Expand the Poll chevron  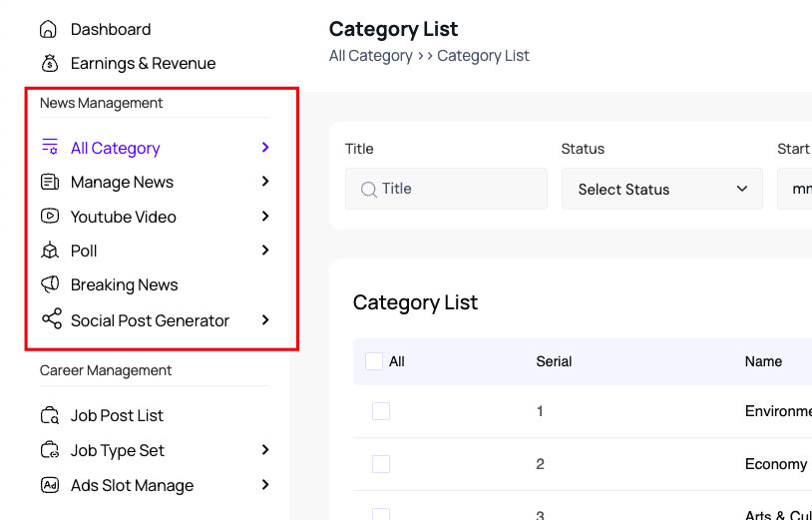tap(265, 251)
